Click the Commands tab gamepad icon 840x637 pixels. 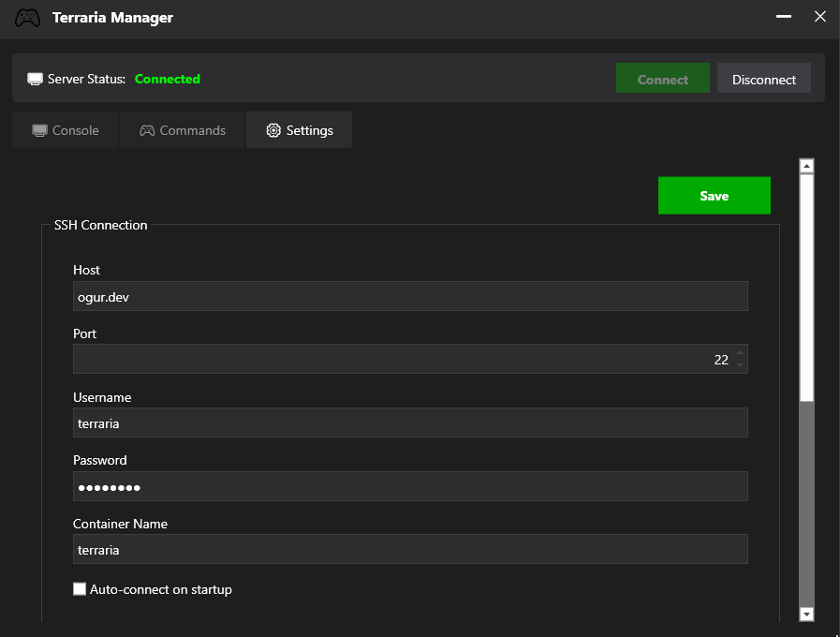147,130
